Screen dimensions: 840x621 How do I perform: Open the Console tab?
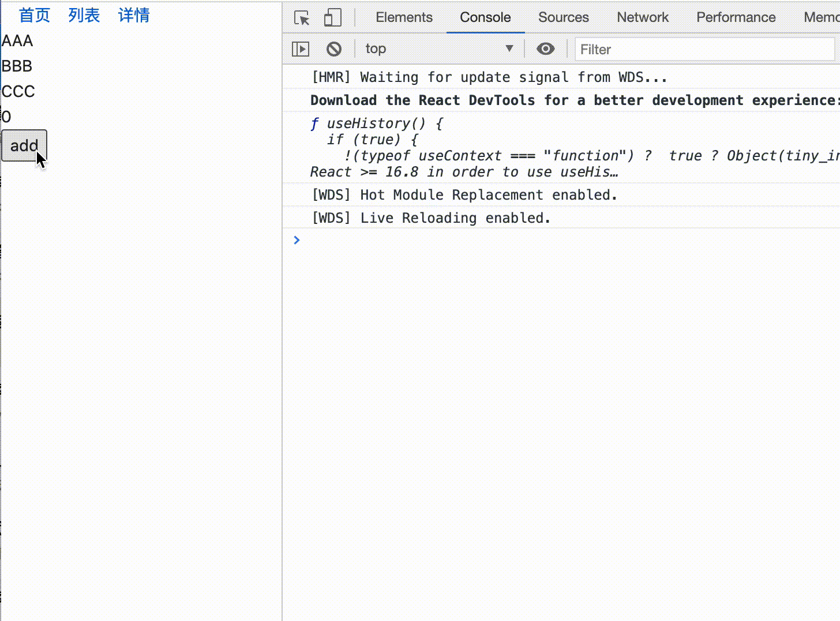(x=485, y=17)
